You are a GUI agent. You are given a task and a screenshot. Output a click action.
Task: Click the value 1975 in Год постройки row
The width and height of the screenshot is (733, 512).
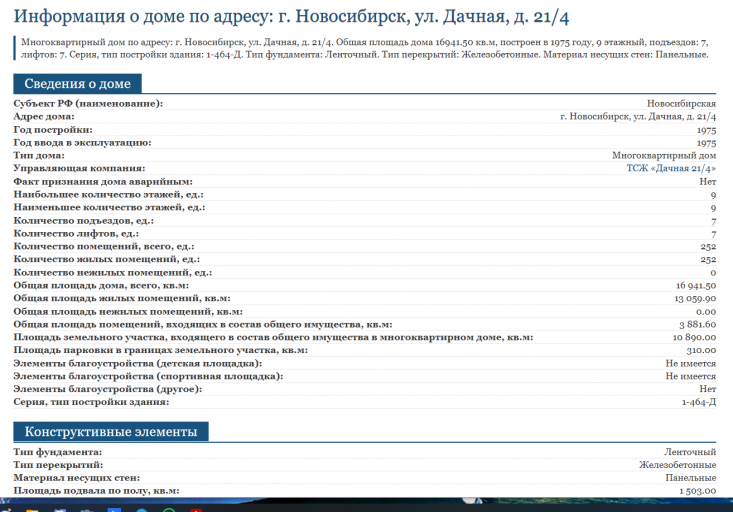(706, 130)
